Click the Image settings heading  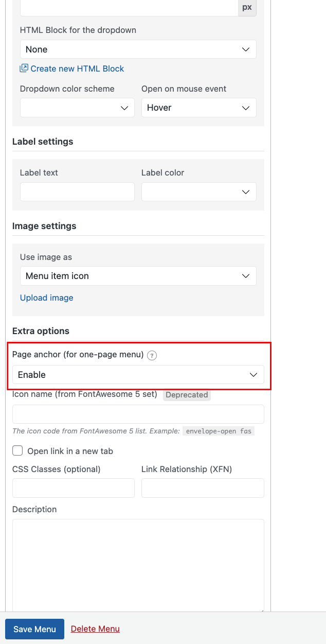pyautogui.click(x=44, y=226)
